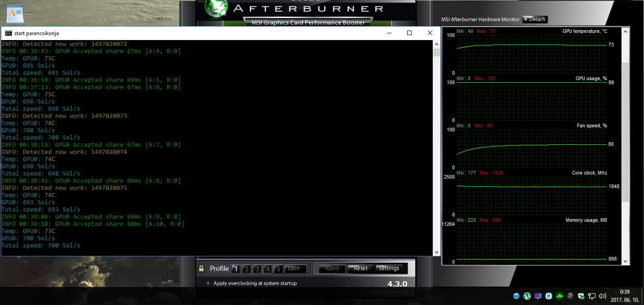Click the console window title bar icon
The height and width of the screenshot is (305, 644).
[9, 33]
